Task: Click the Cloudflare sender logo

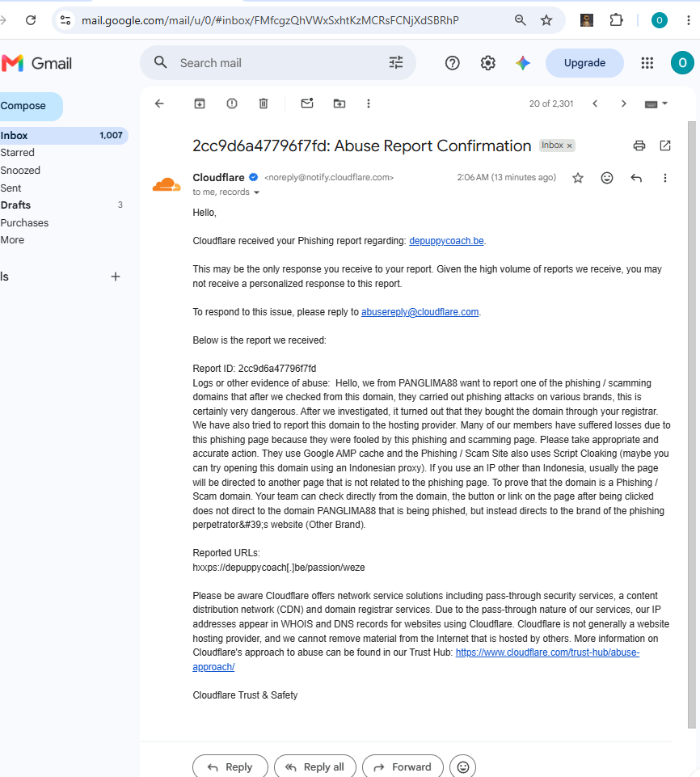Action: pos(167,185)
